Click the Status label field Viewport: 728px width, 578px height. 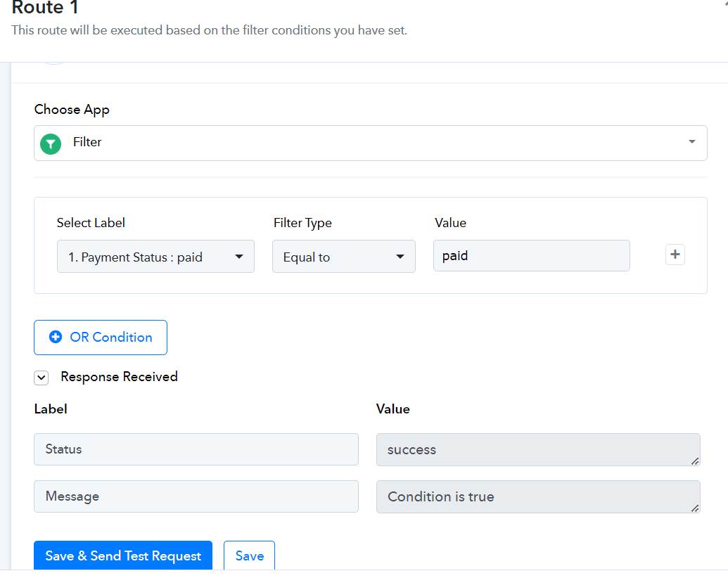click(196, 449)
